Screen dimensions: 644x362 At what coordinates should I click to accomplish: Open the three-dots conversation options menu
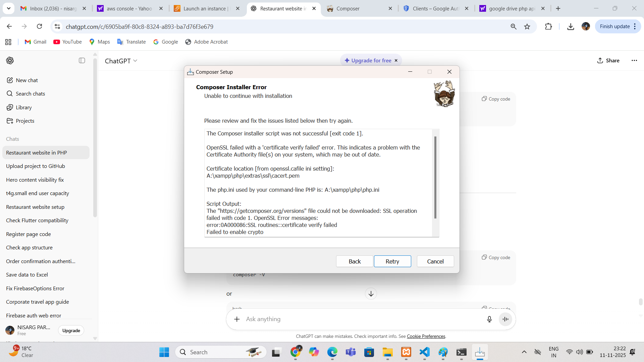(634, 60)
